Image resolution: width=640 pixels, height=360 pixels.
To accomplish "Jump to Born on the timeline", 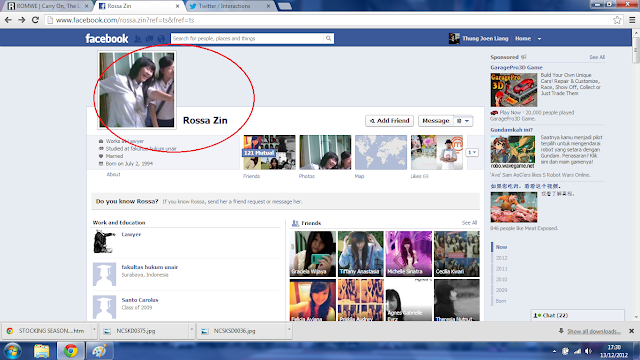I will [x=500, y=301].
